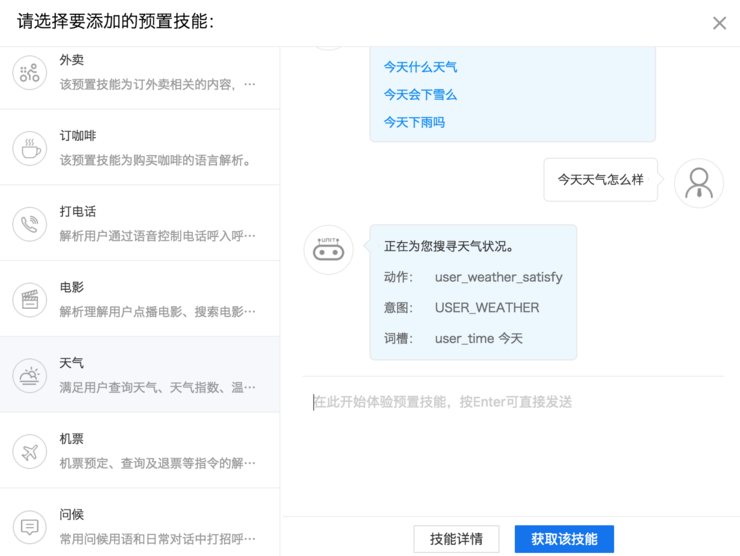Select the 问候 preset skill
Image resolution: width=740 pixels, height=556 pixels.
(x=140, y=522)
